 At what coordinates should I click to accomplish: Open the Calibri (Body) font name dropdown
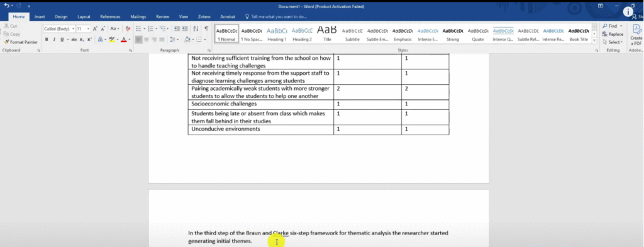73,29
